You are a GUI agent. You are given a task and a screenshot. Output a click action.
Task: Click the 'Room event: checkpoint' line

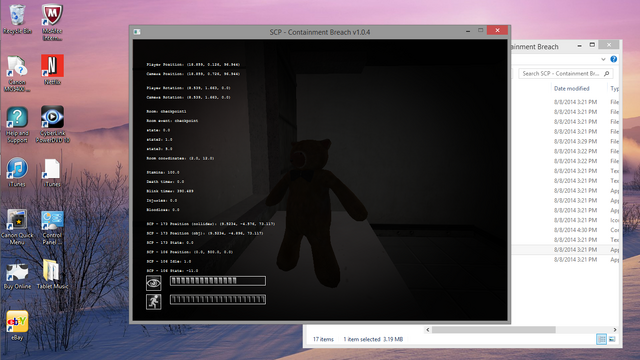tap(172, 121)
